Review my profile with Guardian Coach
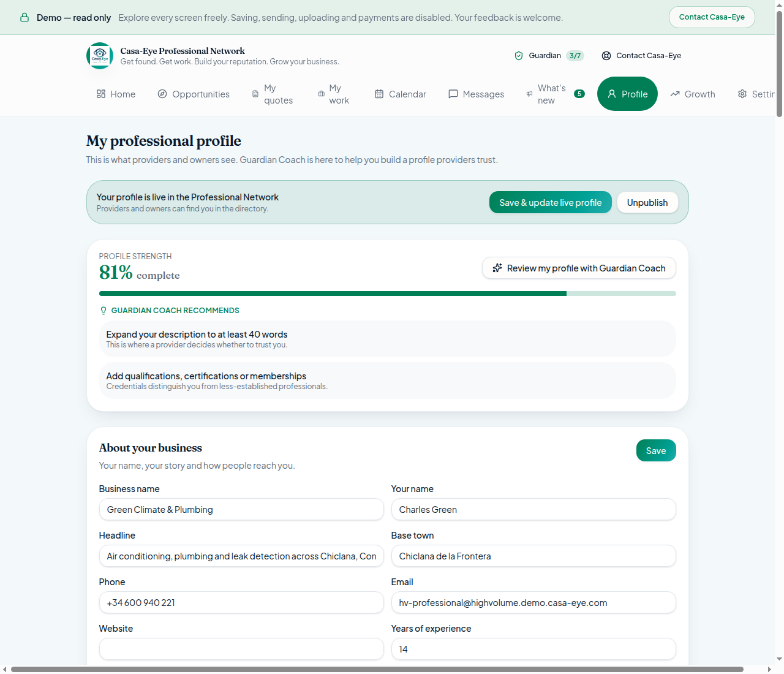Screen dimensions: 784x674 579,268
